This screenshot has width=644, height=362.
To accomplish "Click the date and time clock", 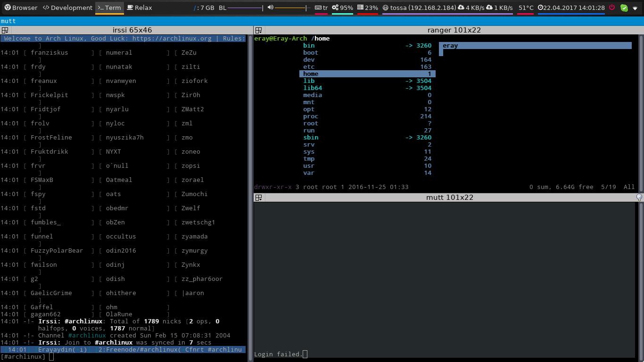I will (x=571, y=8).
